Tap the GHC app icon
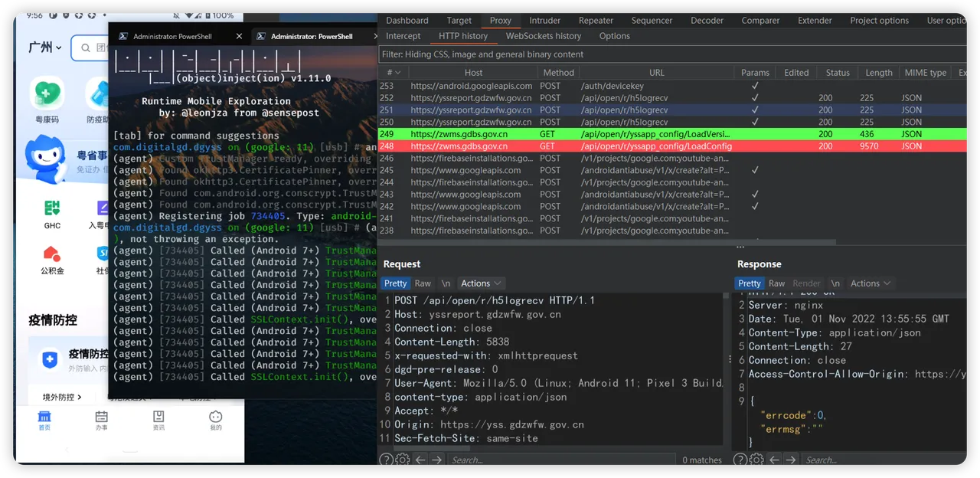Viewport: 980px width, 478px height. coord(52,208)
